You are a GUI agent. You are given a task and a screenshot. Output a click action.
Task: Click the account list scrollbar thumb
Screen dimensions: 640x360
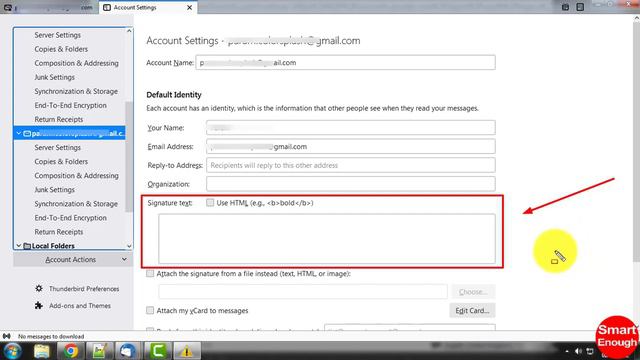pyautogui.click(x=129, y=157)
